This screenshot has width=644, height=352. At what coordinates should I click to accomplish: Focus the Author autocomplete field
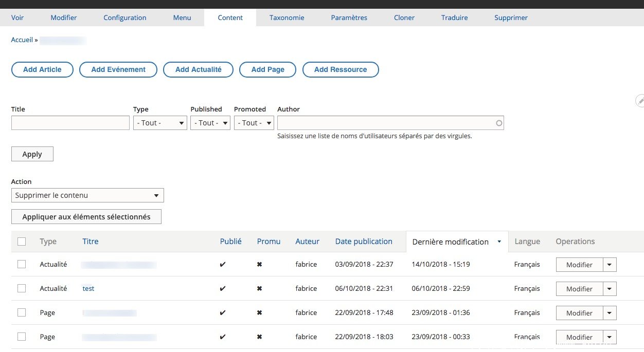click(390, 123)
